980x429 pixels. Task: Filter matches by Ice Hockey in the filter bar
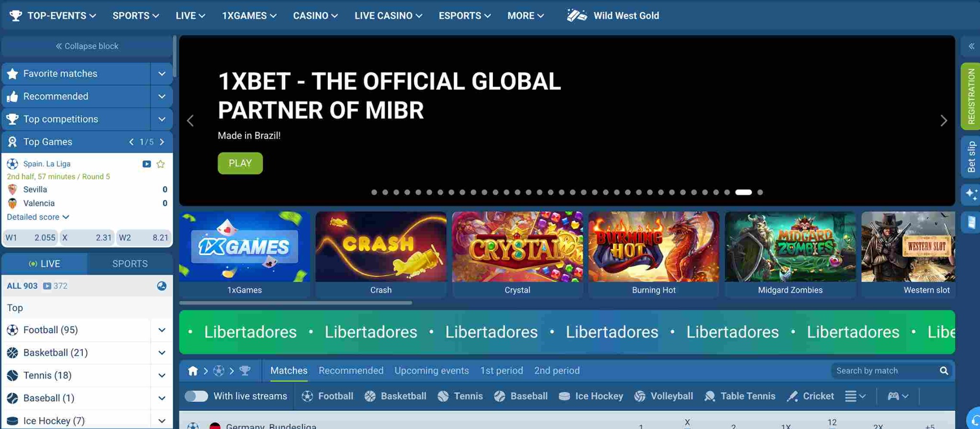click(x=591, y=396)
